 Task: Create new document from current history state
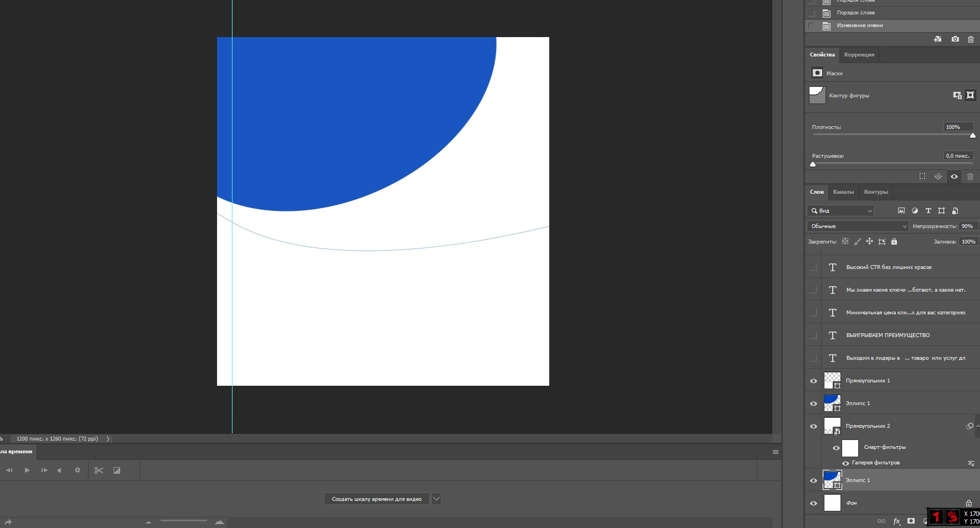937,39
